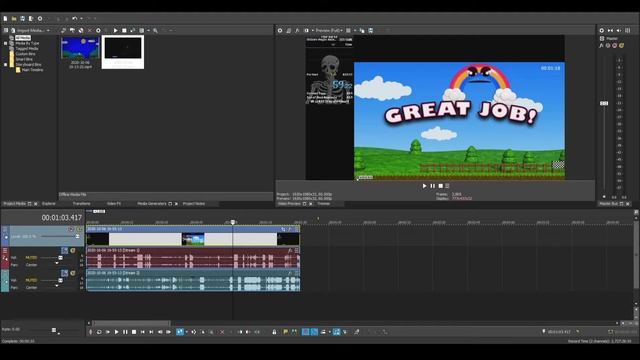This screenshot has height=360, width=640.
Task: Open Import Media in Project Media panel
Action: pos(28,30)
